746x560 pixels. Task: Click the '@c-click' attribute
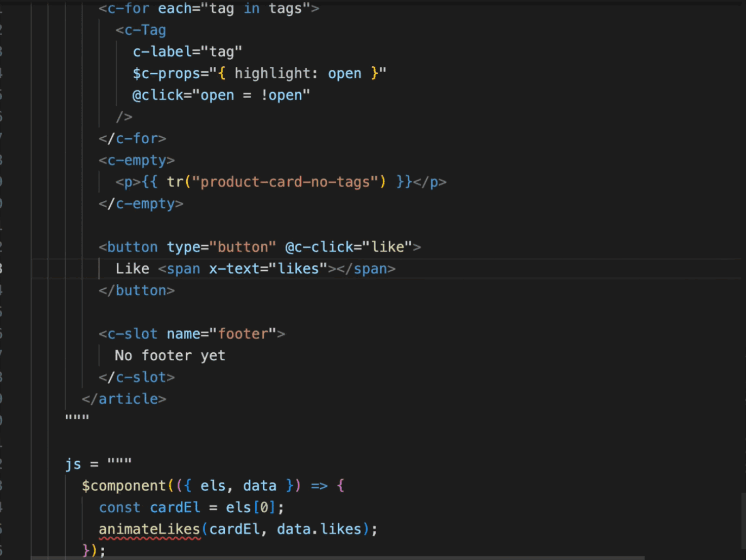click(319, 247)
